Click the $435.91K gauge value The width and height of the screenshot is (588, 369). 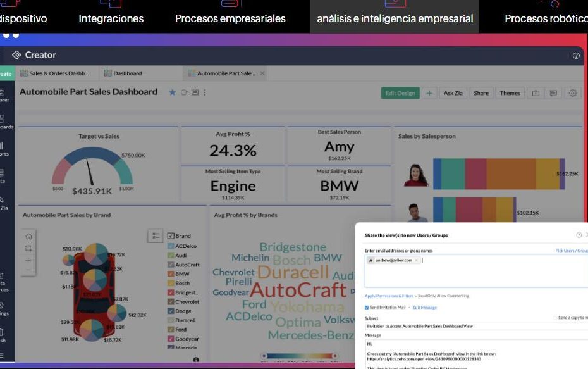[x=92, y=191]
